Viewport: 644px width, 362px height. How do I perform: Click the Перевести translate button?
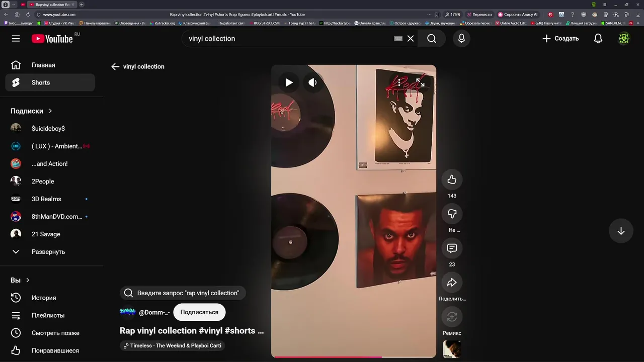479,15
